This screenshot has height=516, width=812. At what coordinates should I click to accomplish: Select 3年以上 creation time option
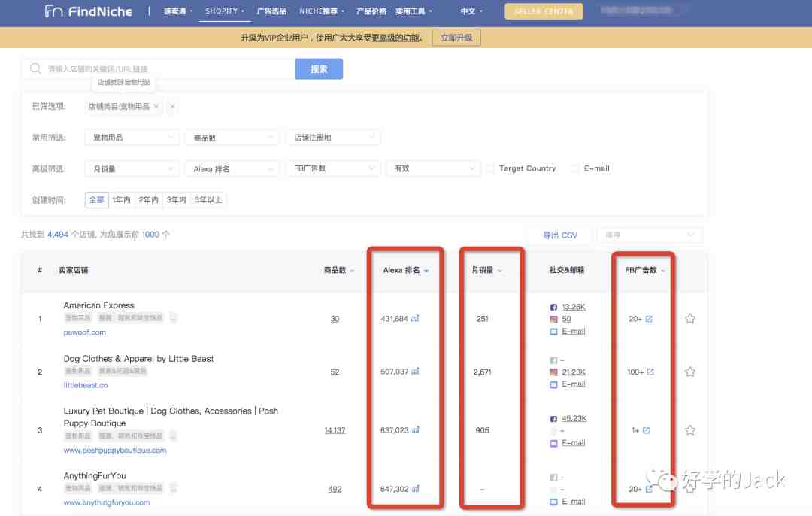pyautogui.click(x=208, y=199)
